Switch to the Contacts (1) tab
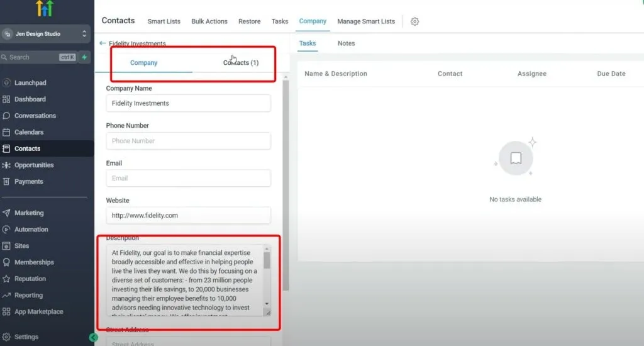This screenshot has height=346, width=644. point(241,62)
